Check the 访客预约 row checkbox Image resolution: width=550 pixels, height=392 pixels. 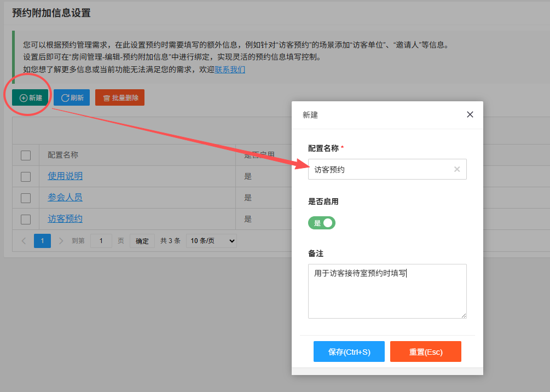[26, 219]
